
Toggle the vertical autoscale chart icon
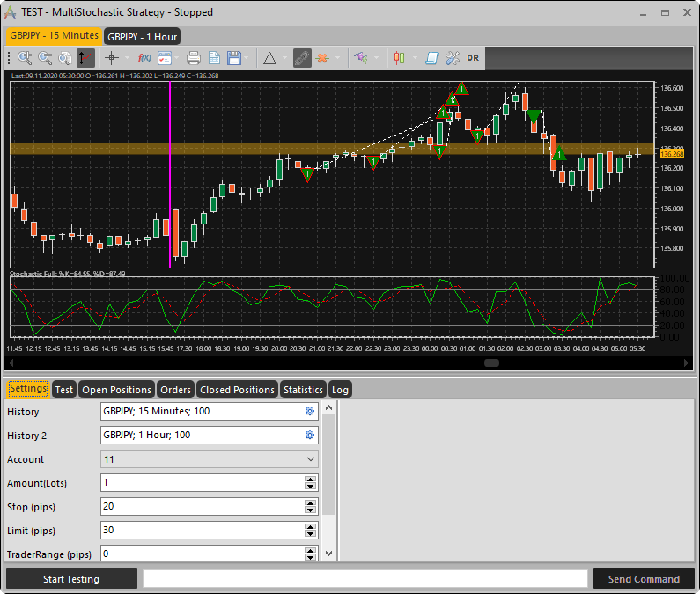pyautogui.click(x=85, y=57)
